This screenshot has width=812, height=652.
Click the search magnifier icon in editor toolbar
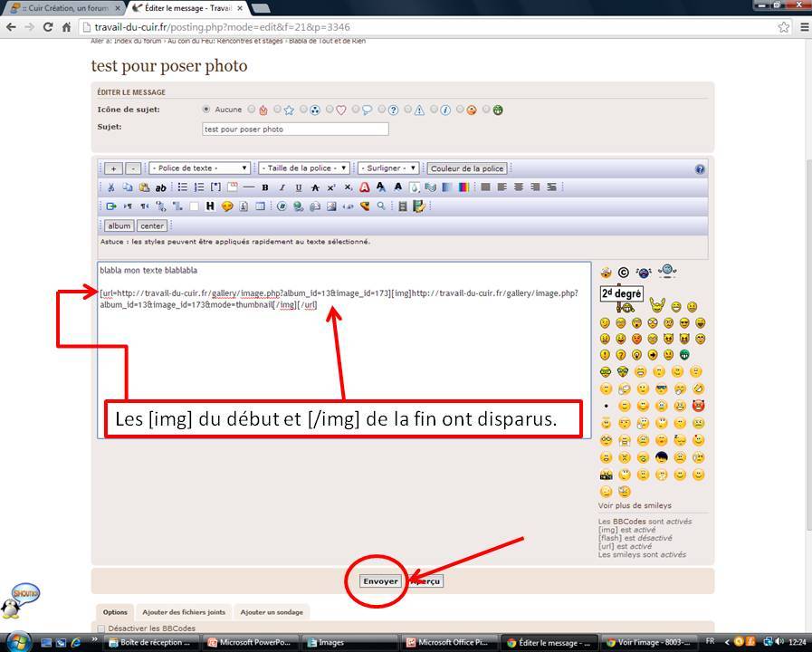coord(381,206)
